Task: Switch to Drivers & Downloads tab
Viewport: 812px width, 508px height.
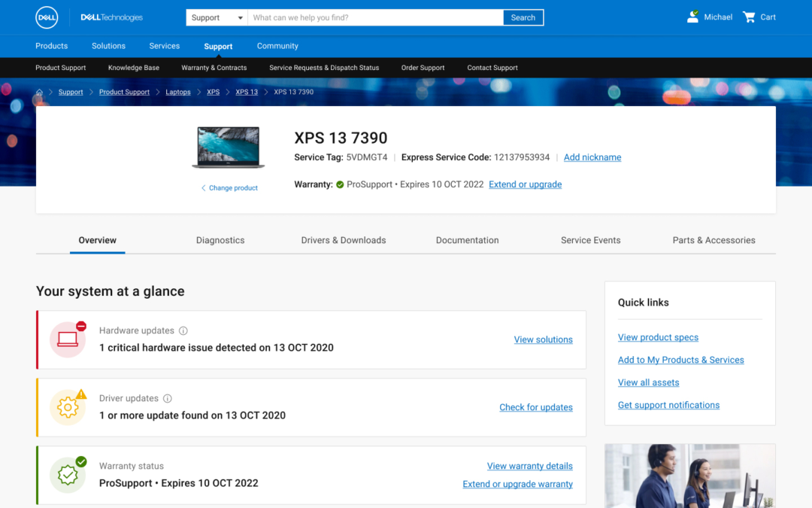Action: pyautogui.click(x=344, y=240)
